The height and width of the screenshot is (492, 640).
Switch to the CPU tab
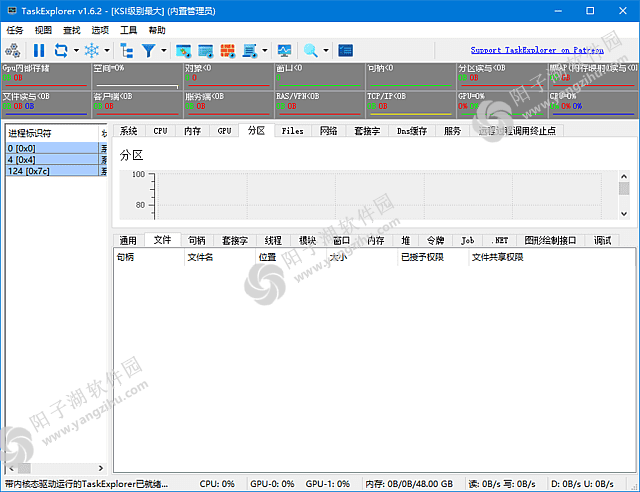(160, 131)
